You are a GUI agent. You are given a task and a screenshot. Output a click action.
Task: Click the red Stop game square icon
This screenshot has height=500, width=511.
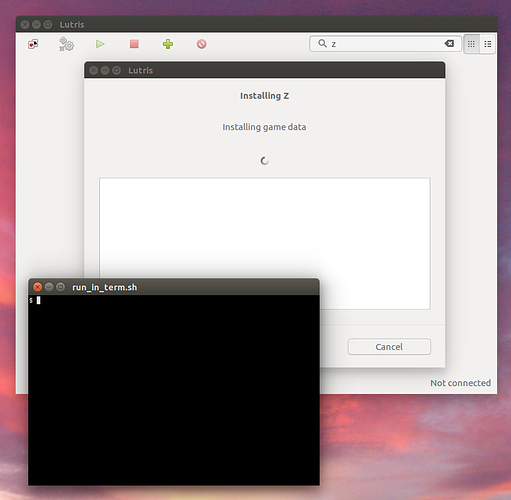(x=134, y=44)
